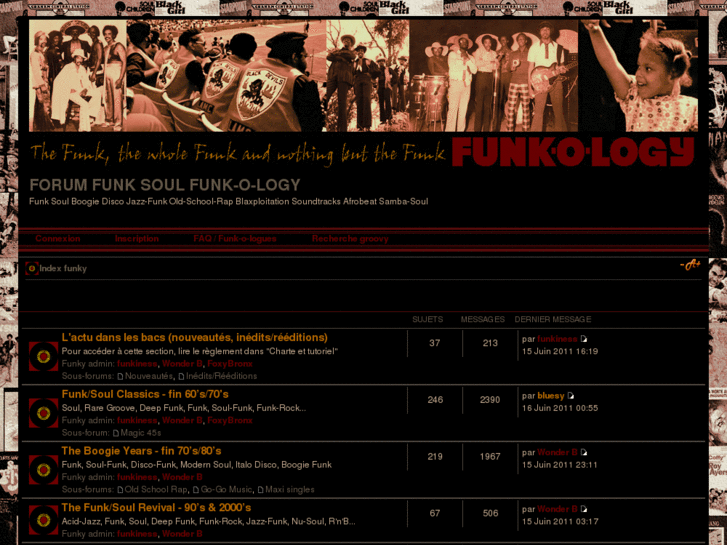Click the vinyl record icon for The Boogie Years
The width and height of the screenshot is (727, 545).
coord(44,470)
